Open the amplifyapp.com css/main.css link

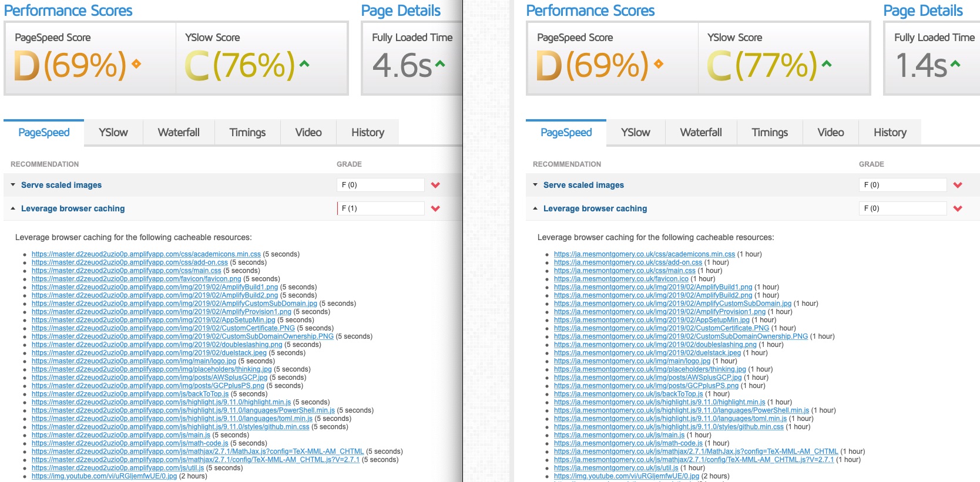126,271
